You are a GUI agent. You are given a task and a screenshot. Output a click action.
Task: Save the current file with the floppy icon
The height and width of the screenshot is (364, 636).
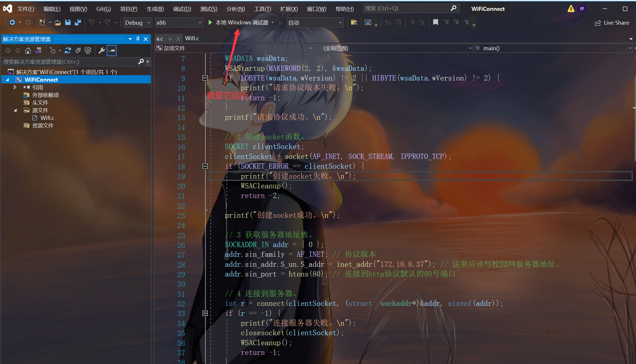coord(68,22)
